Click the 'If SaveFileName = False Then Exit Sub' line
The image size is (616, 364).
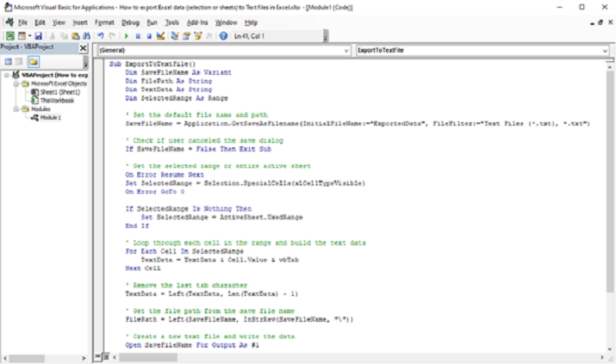tap(198, 149)
